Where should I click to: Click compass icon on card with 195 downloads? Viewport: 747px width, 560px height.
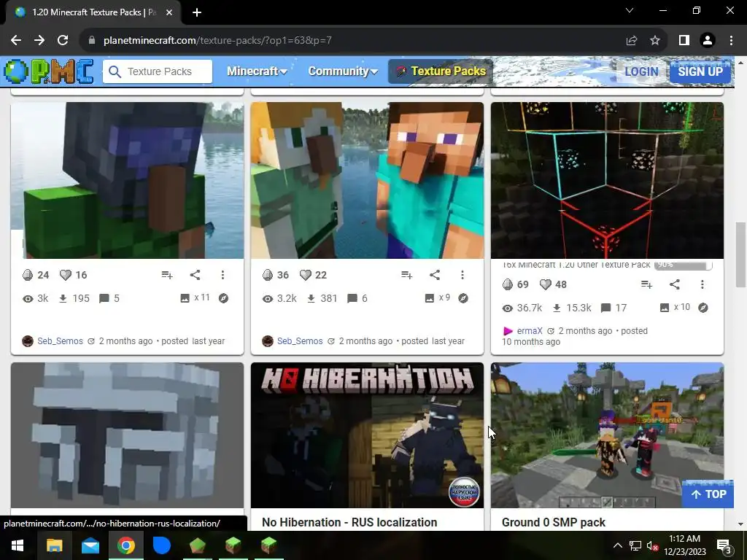[223, 298]
